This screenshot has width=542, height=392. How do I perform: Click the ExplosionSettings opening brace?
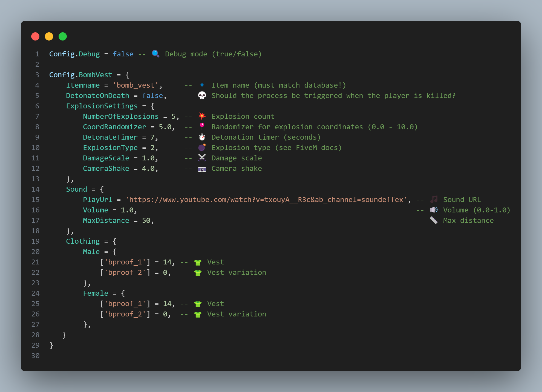click(x=152, y=106)
